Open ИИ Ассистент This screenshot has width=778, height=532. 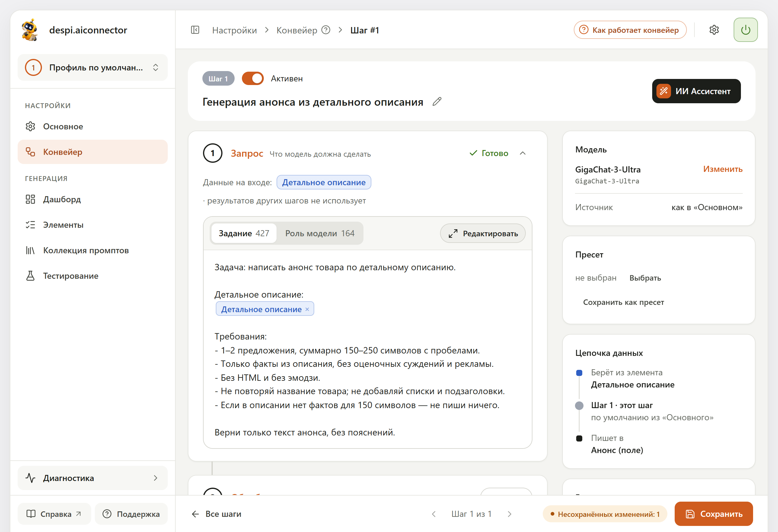696,91
